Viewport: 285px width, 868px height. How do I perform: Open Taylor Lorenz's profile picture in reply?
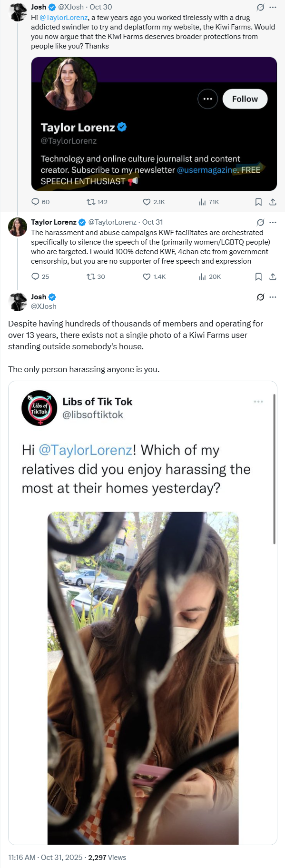click(18, 227)
